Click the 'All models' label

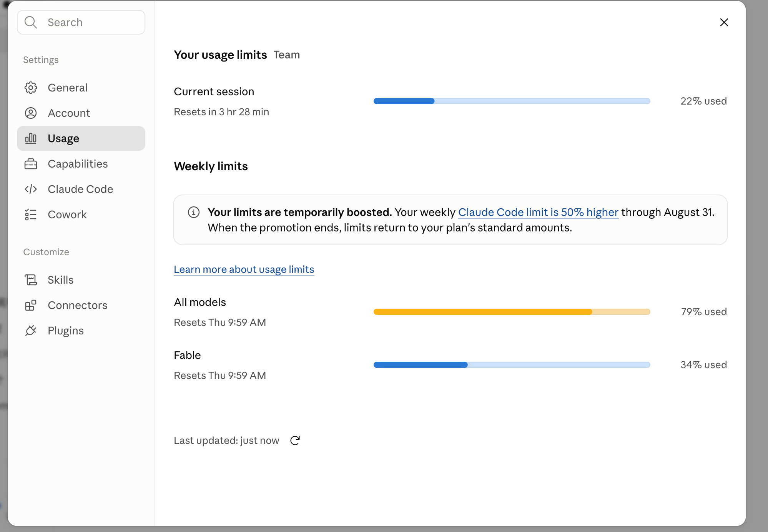200,302
